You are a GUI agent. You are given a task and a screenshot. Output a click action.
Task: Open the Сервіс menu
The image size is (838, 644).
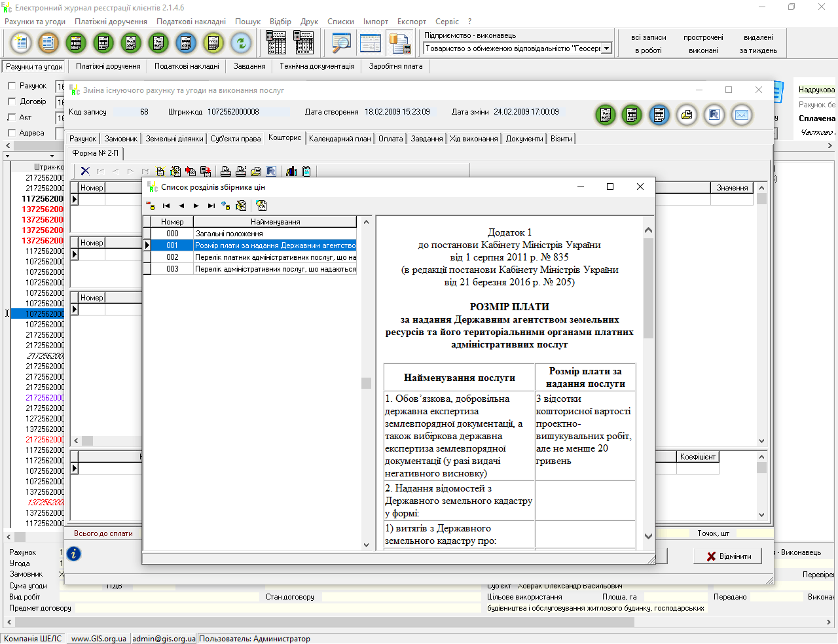pyautogui.click(x=447, y=22)
